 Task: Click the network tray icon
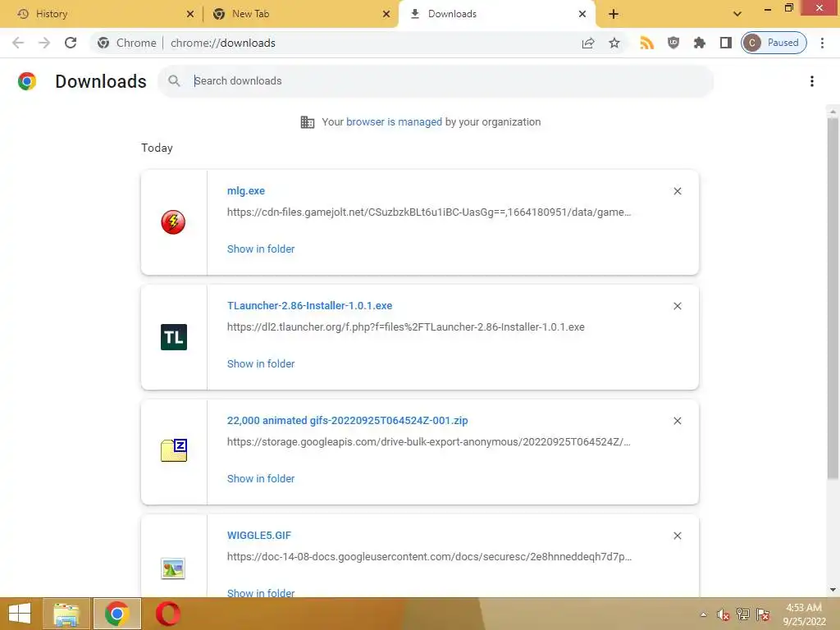tap(743, 614)
